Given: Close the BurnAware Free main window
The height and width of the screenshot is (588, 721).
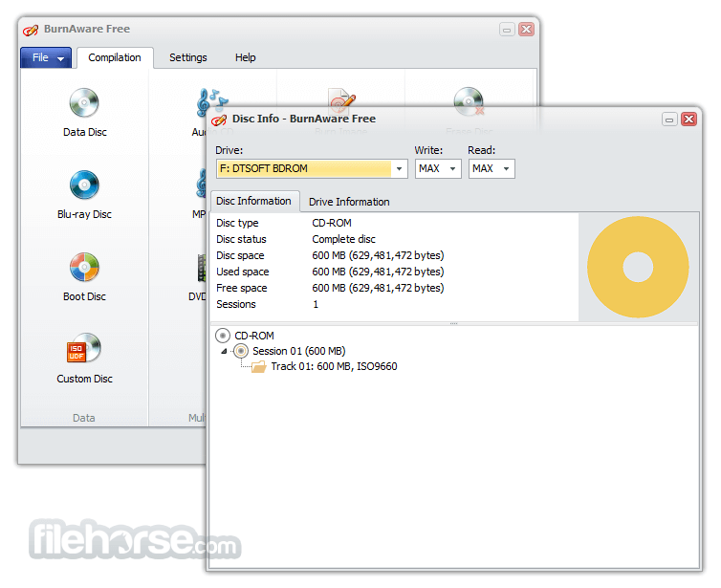Looking at the screenshot, I should pyautogui.click(x=526, y=30).
